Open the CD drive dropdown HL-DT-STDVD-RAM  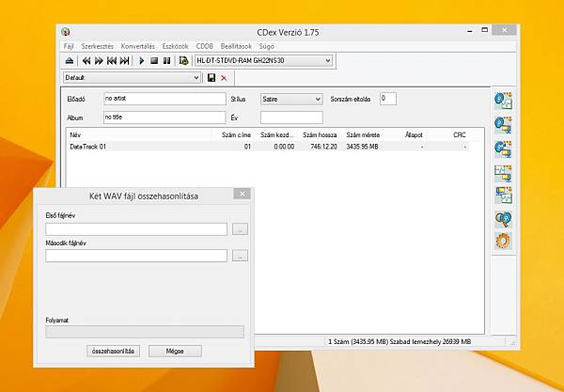pos(263,60)
